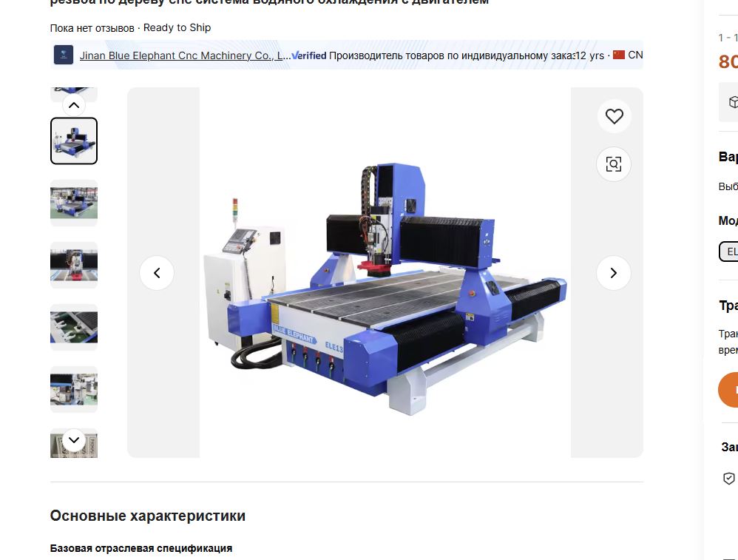Click the main CNC router product image
Image resolution: width=738 pixels, height=560 pixels.
coord(385,272)
